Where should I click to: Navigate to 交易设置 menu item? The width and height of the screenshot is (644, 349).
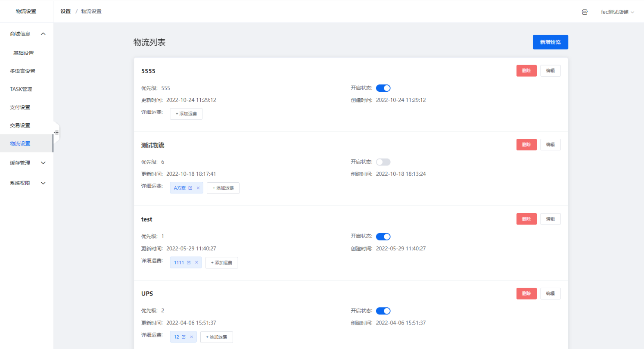coord(27,125)
